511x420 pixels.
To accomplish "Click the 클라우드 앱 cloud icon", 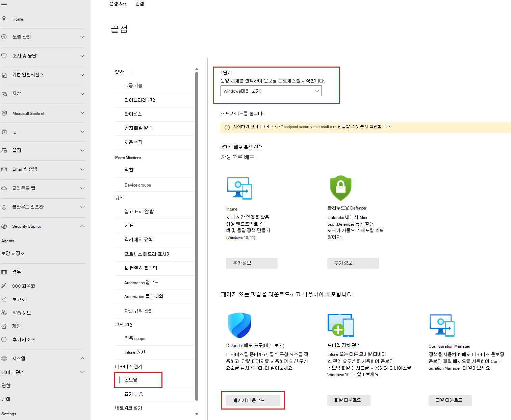I will point(4,188).
